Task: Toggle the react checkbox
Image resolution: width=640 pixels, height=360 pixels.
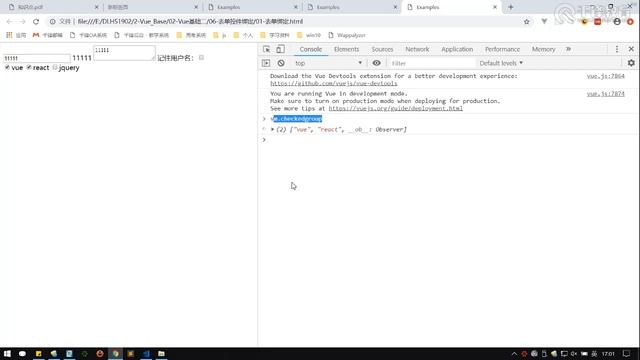Action: pos(29,67)
